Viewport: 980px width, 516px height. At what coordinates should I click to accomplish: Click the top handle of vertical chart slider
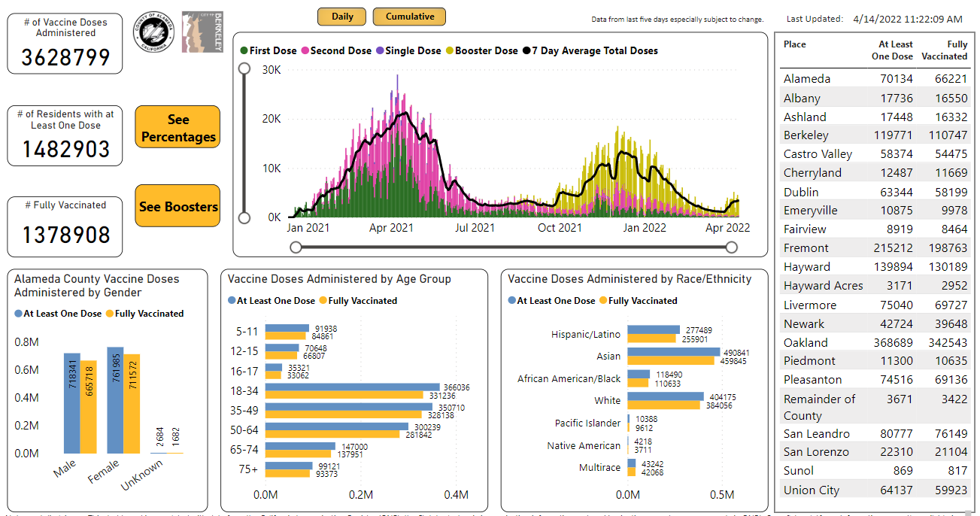244,68
